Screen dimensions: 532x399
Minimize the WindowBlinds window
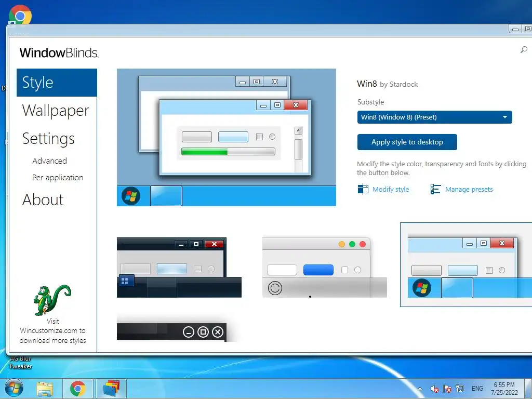click(516, 29)
